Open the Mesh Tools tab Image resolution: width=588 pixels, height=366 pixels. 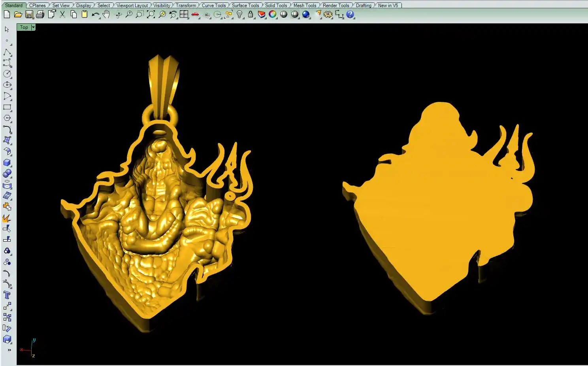click(305, 5)
